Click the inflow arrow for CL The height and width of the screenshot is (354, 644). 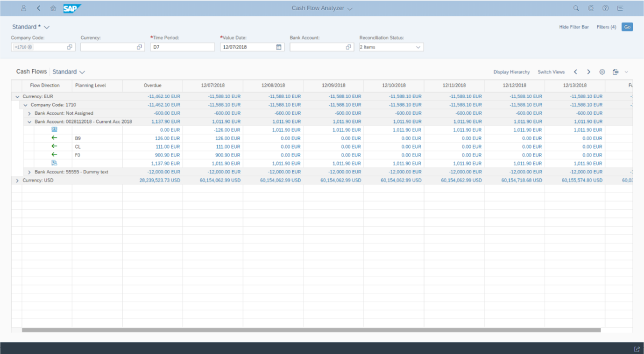[x=54, y=146]
